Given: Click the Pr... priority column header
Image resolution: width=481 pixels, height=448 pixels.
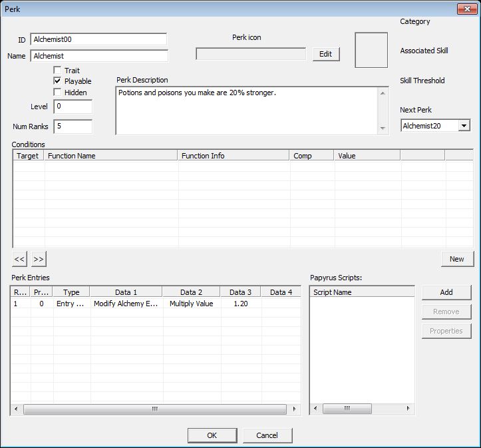Looking at the screenshot, I should pos(41,292).
